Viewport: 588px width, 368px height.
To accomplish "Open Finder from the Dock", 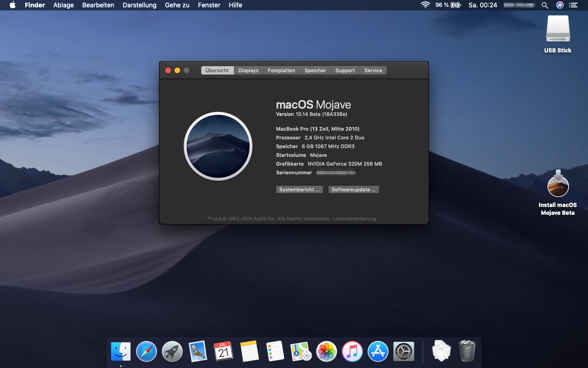I will pyautogui.click(x=121, y=352).
